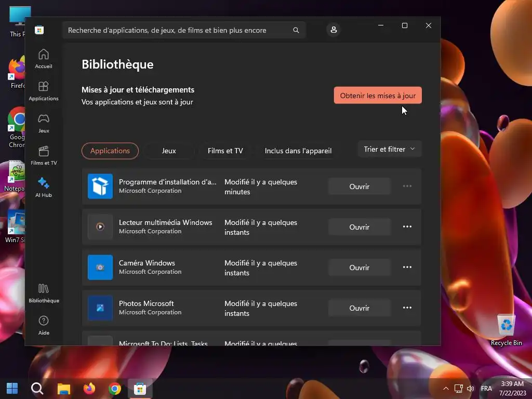Open the Windows Start menu
532x399 pixels.
[12, 389]
